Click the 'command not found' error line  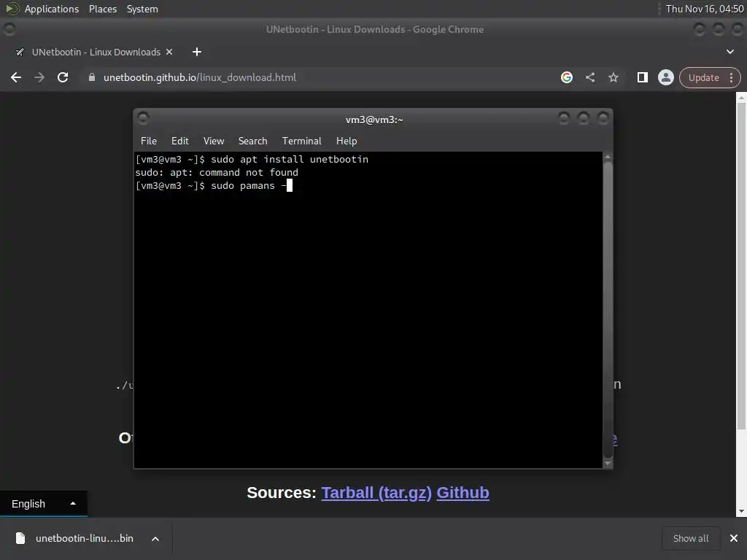click(x=217, y=172)
